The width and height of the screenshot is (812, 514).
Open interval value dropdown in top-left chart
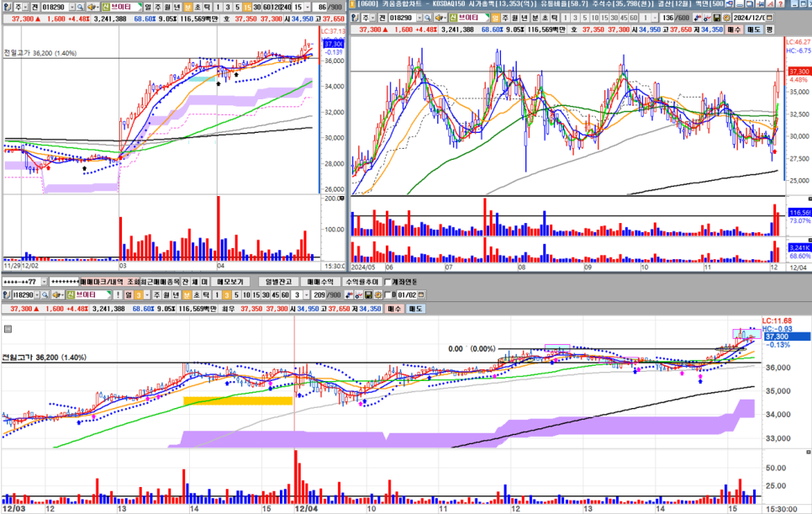[x=308, y=8]
